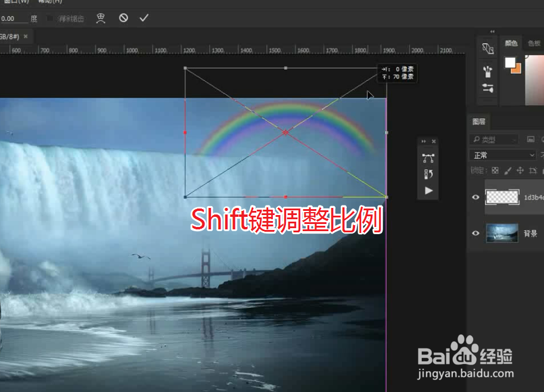Toggle the anti-alias (消除锯齿) checkbox
The height and width of the screenshot is (392, 544).
[x=49, y=18]
